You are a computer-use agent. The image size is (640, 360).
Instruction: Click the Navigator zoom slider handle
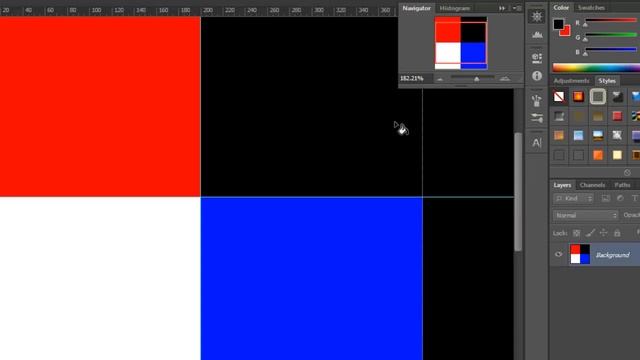pyautogui.click(x=476, y=79)
